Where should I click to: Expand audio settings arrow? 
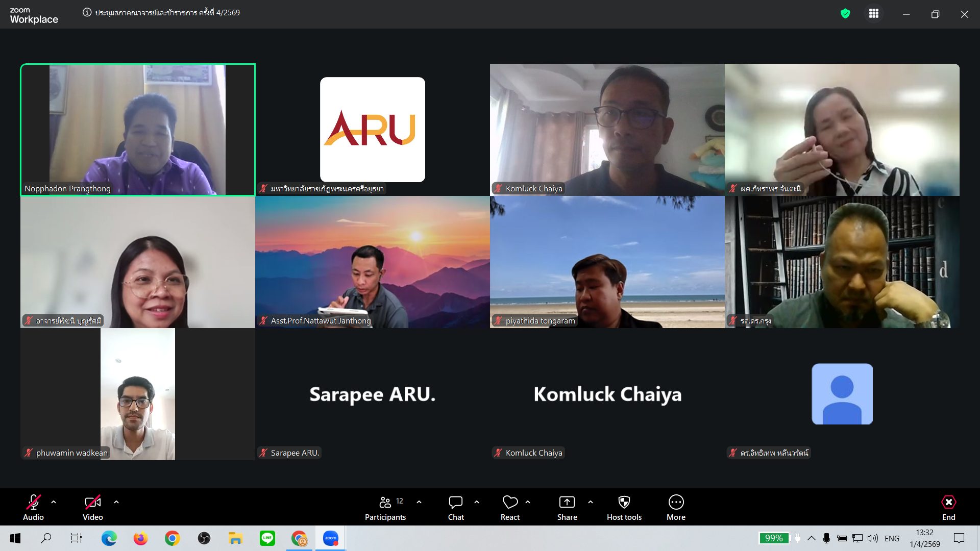click(54, 502)
